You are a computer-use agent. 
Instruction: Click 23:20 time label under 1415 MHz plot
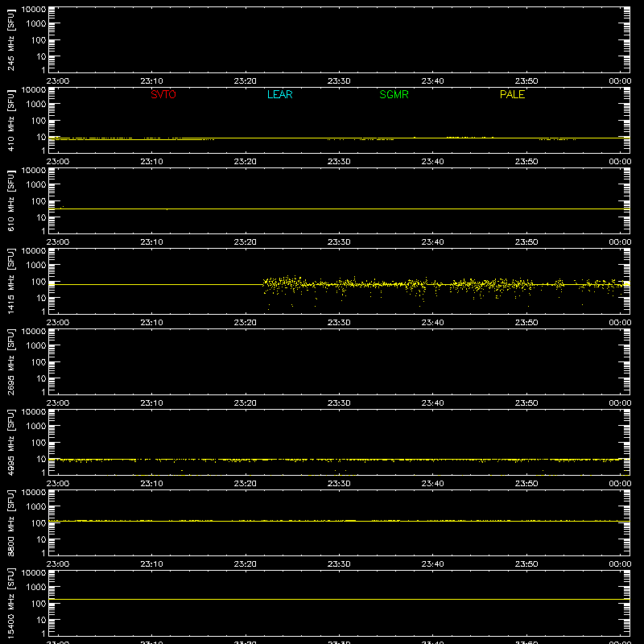click(x=246, y=323)
